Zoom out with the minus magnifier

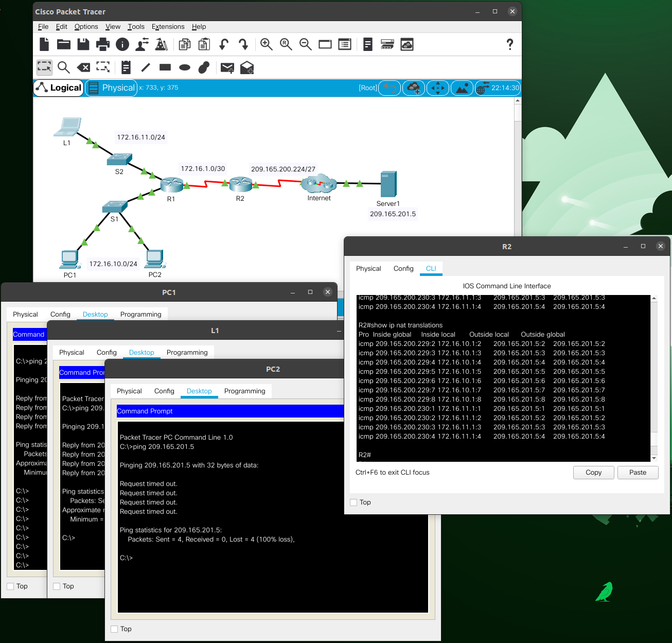pos(306,44)
